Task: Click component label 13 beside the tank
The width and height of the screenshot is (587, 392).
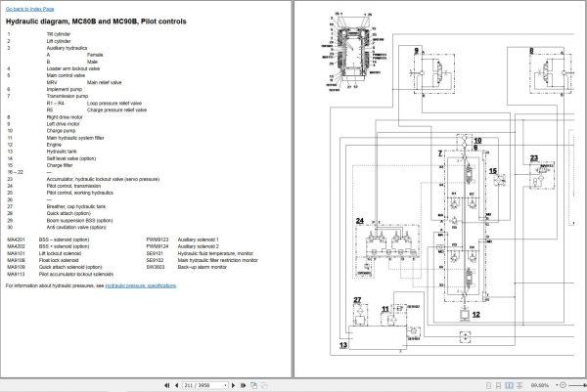Action: [x=343, y=345]
